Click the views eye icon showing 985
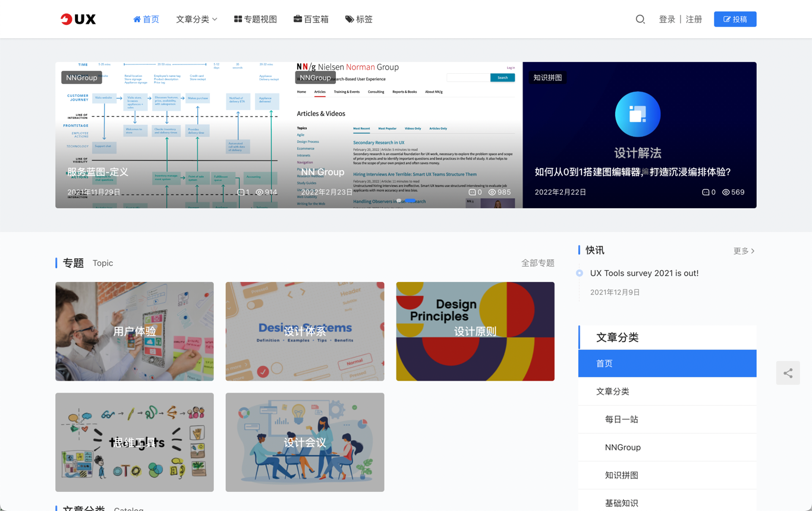The image size is (812, 511). pos(492,192)
